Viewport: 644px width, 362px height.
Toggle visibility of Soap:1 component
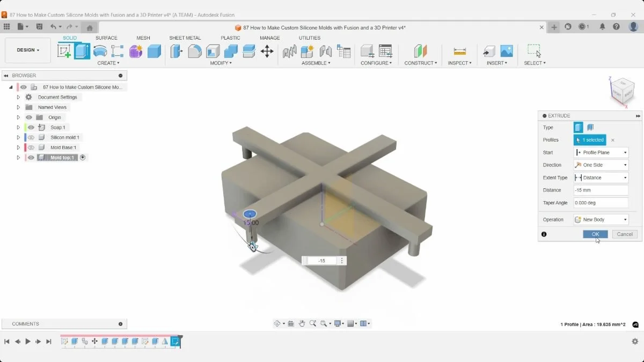coord(31,127)
